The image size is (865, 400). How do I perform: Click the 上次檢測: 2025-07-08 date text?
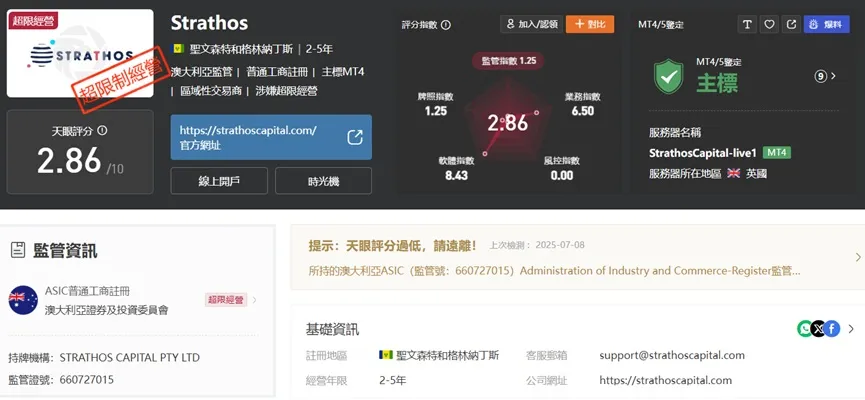pos(537,245)
